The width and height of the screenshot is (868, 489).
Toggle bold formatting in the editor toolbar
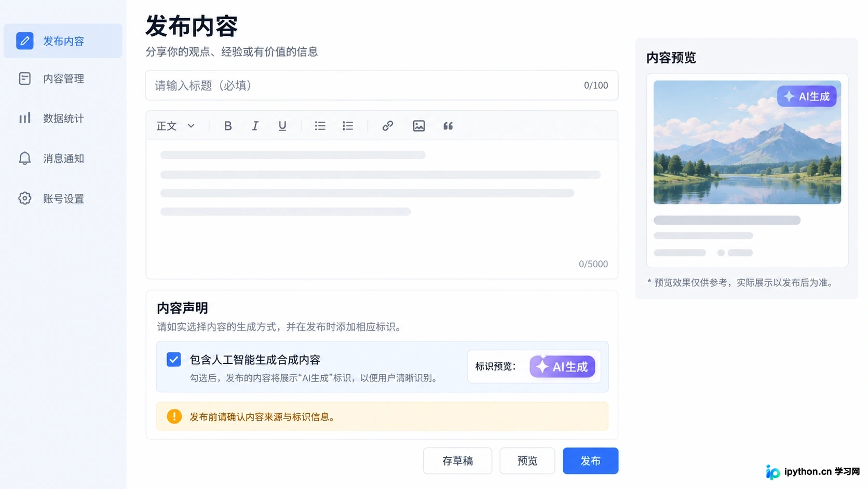pos(228,126)
